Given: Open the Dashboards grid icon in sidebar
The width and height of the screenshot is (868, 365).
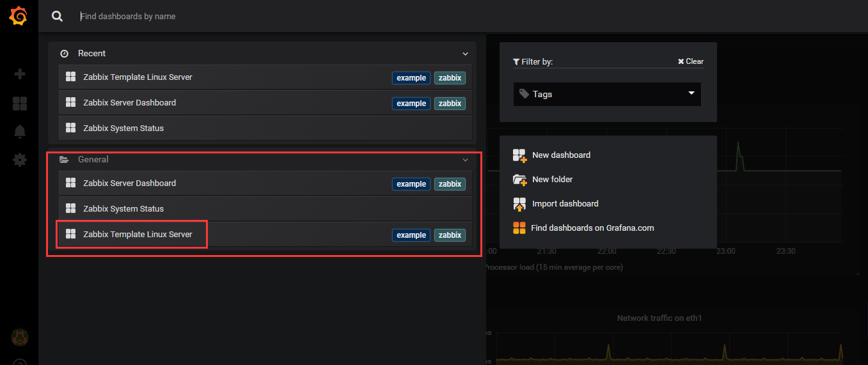Looking at the screenshot, I should click(20, 104).
